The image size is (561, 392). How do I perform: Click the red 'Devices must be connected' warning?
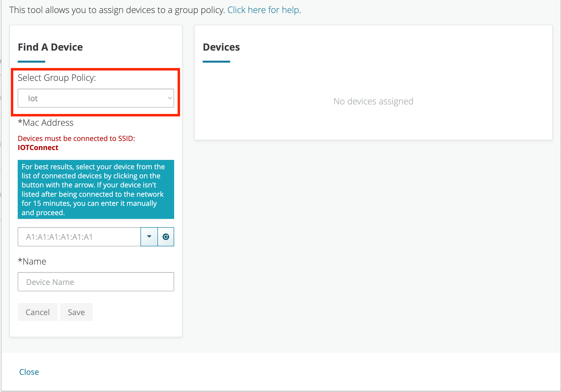click(76, 139)
